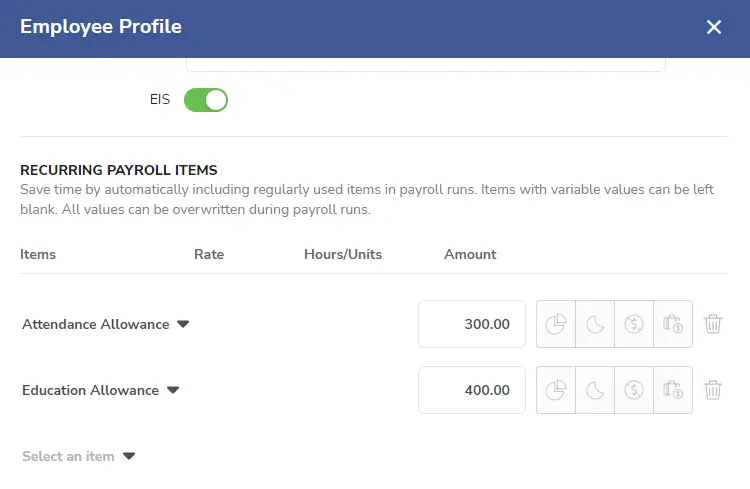Click moon icon in Attendance Allowance row
This screenshot has width=750, height=489.
[x=595, y=324]
